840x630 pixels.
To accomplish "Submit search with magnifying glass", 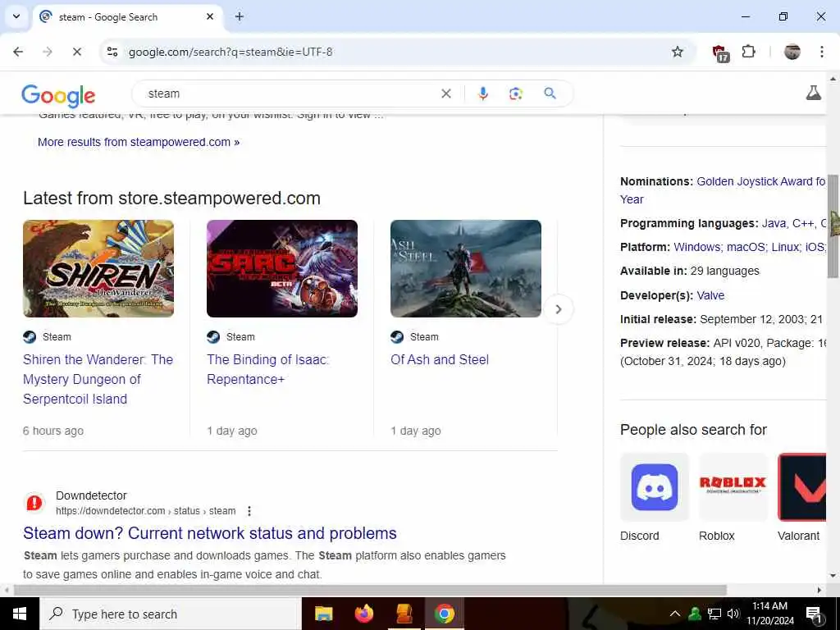I will [550, 94].
